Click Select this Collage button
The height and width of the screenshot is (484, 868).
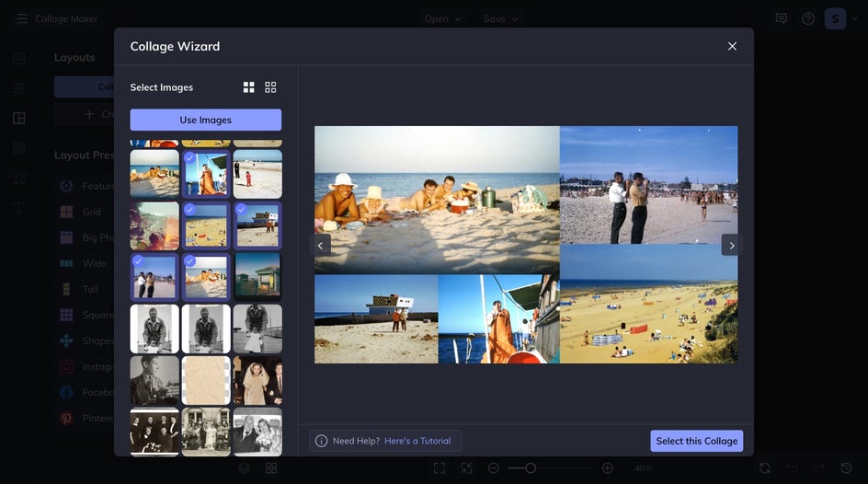[x=696, y=441]
